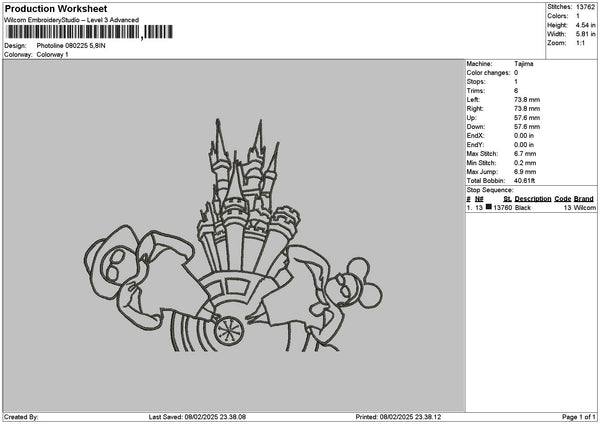Screen dimensions: 600x424
Task: Select stitch count 13760 in stop row
Action: 502,208
